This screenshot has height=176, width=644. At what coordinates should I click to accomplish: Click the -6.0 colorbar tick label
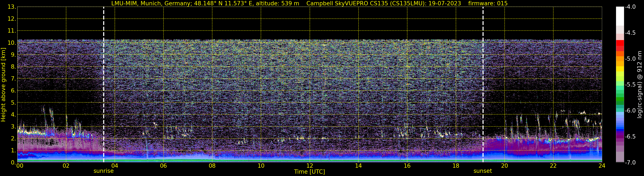[630, 110]
